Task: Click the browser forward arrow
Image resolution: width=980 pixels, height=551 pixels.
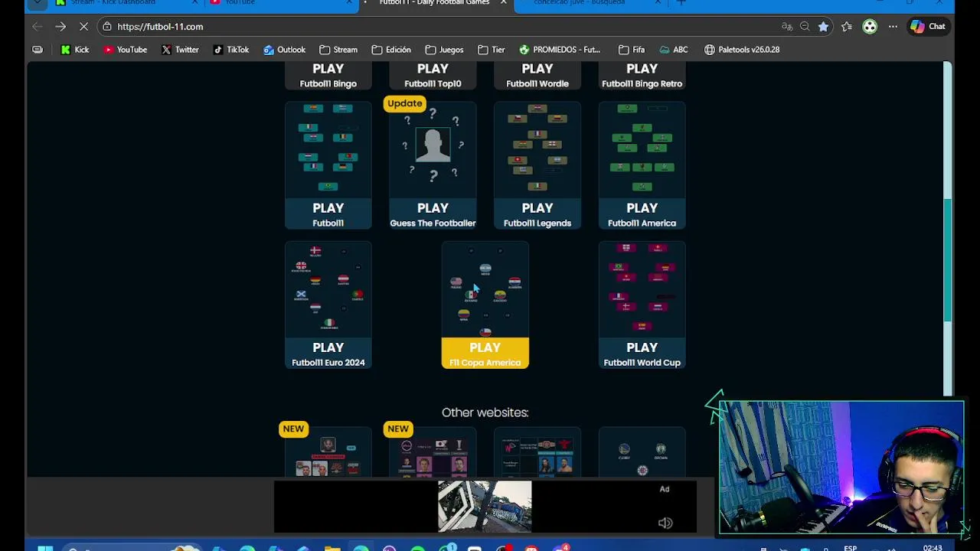Action: click(x=60, y=27)
